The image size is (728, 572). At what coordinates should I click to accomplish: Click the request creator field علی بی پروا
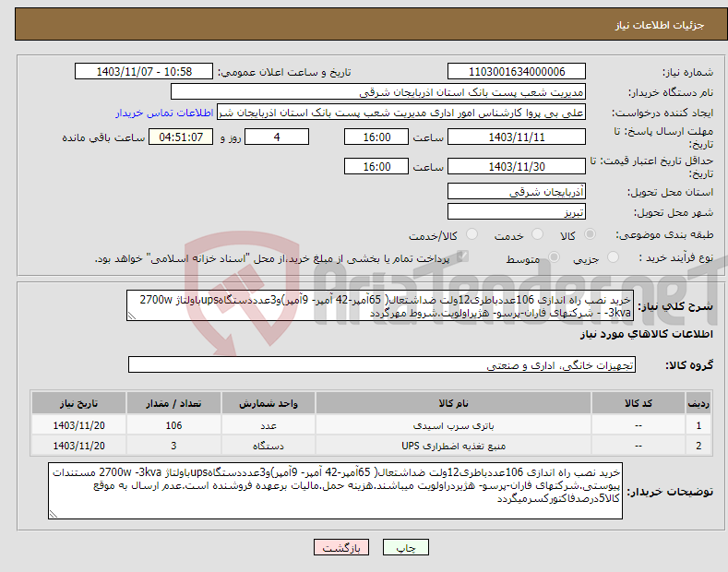pyautogui.click(x=401, y=113)
